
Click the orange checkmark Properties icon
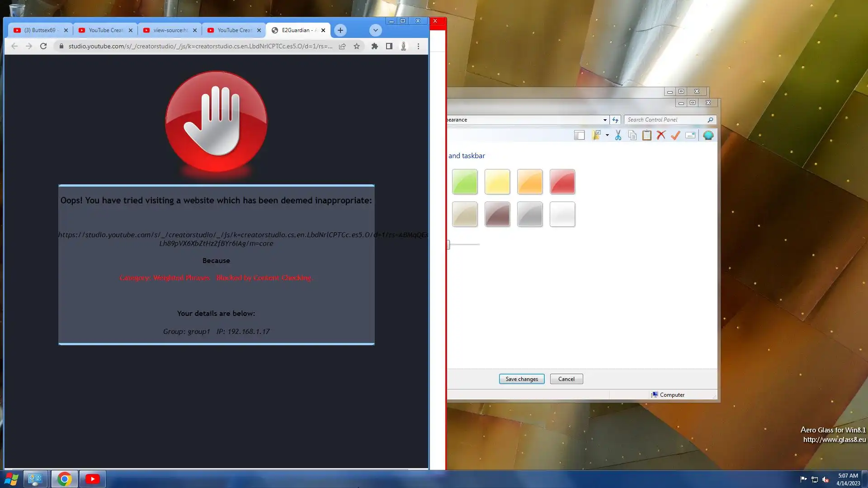675,135
